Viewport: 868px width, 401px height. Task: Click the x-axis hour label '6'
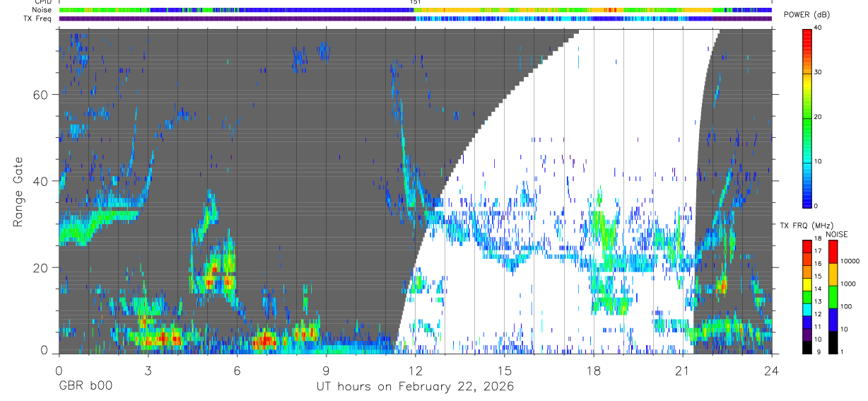(237, 370)
